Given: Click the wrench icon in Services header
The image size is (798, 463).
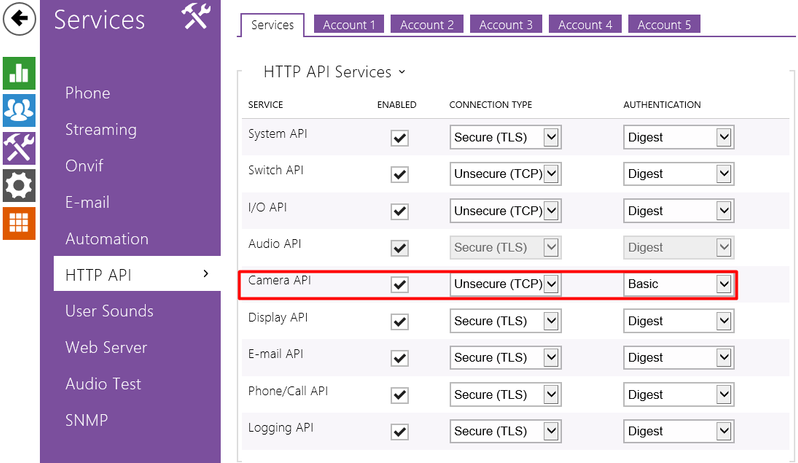Looking at the screenshot, I should [x=196, y=17].
